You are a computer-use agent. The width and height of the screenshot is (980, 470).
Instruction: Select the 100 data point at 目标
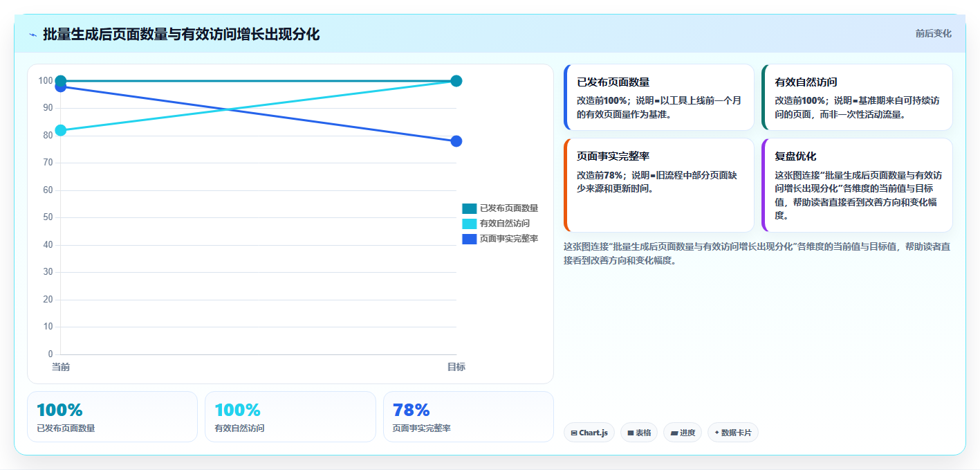[456, 81]
